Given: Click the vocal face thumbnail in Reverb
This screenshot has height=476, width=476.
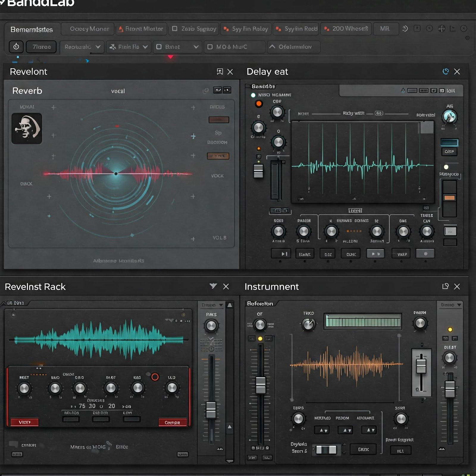Looking at the screenshot, I should [x=27, y=129].
